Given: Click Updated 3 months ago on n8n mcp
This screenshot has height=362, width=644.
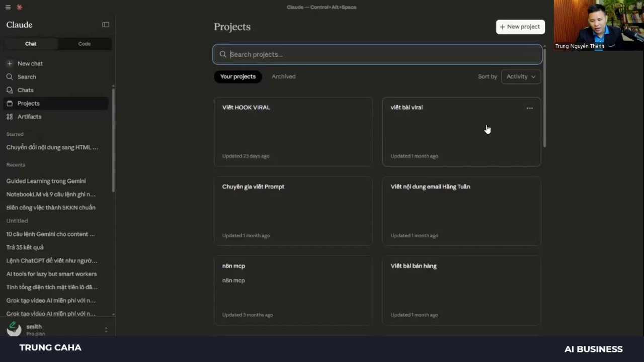Looking at the screenshot, I should [x=248, y=315].
